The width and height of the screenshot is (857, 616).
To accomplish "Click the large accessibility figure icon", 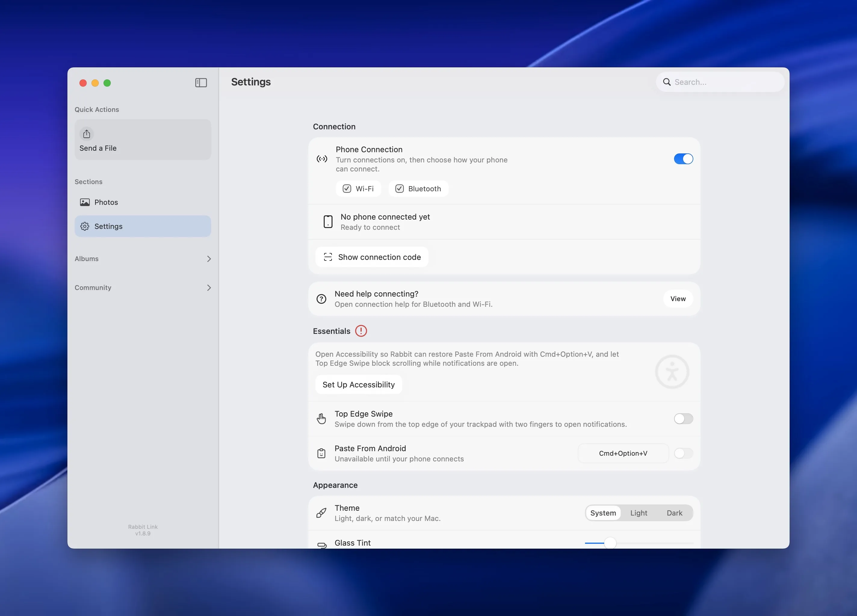I will click(x=672, y=372).
